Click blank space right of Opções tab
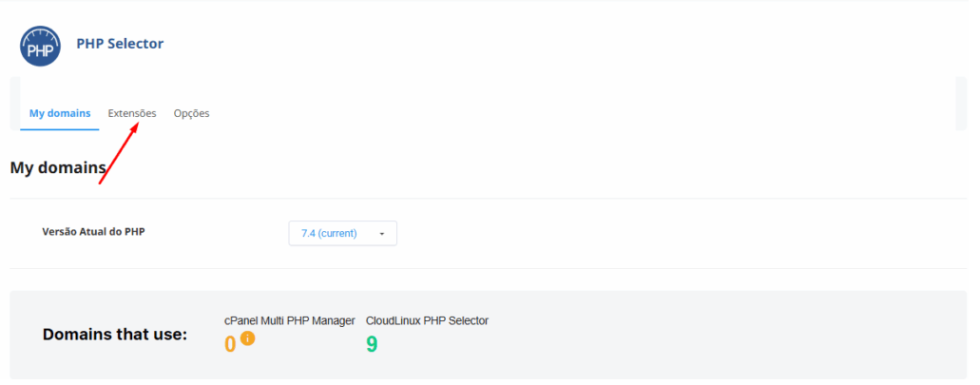Screen dimensions: 980x385 [x=570, y=113]
